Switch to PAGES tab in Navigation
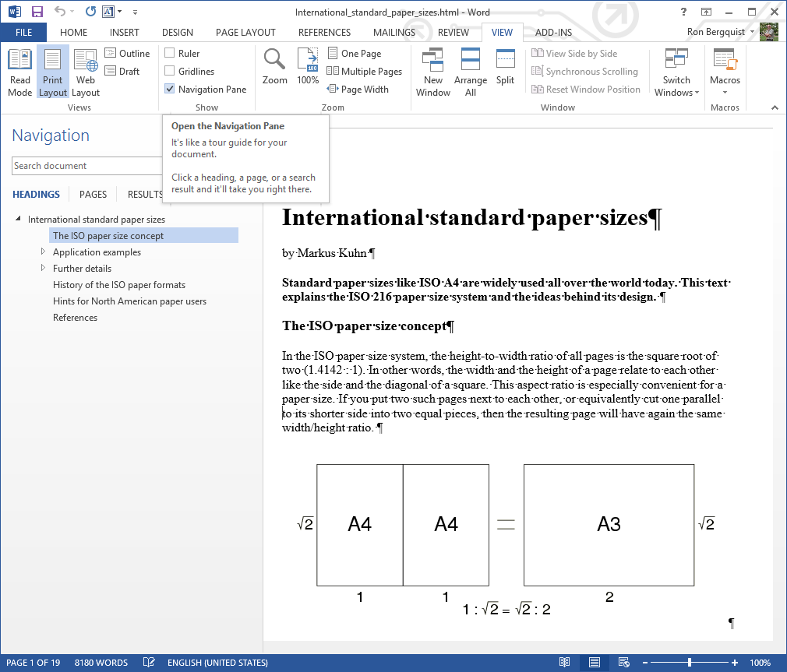This screenshot has width=787, height=672. tap(94, 195)
